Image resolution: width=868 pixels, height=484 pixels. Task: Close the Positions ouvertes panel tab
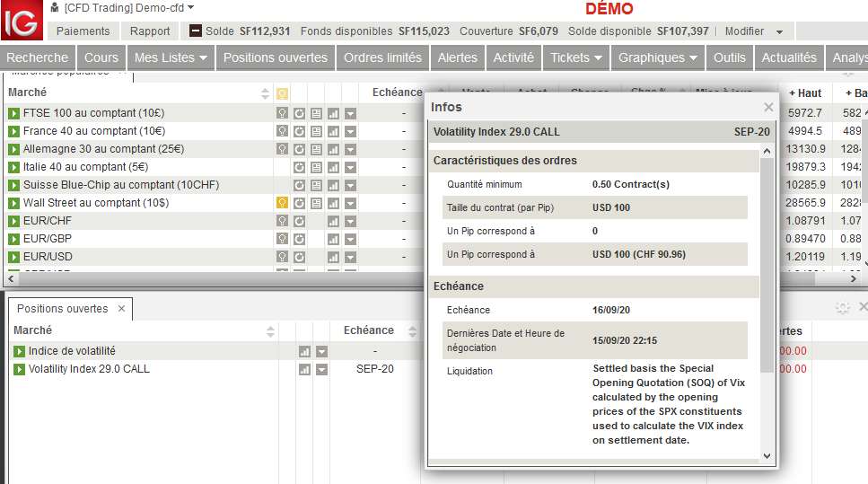pyautogui.click(x=122, y=309)
